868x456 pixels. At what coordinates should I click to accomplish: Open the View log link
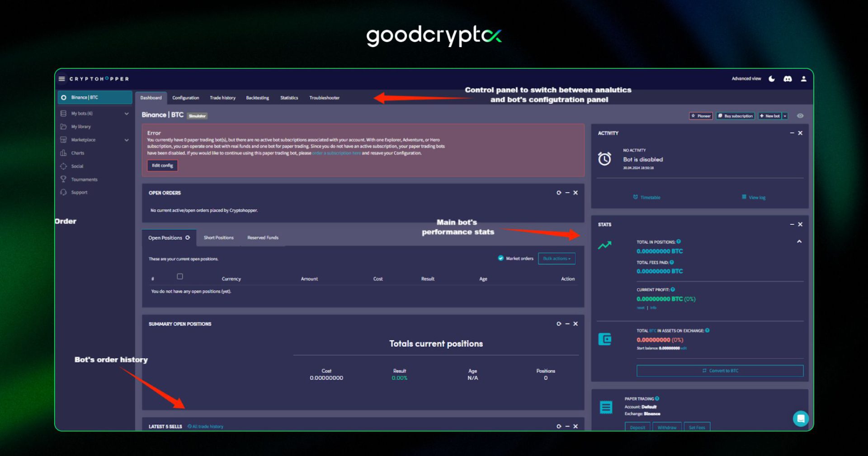point(754,197)
